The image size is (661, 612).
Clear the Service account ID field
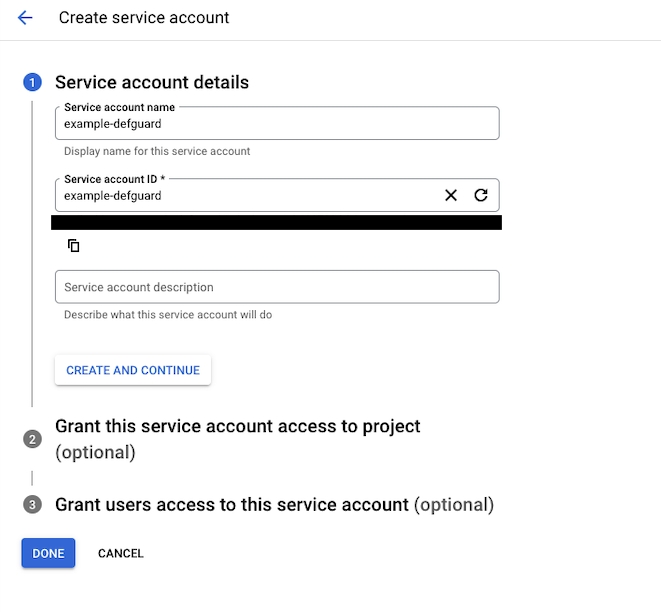pos(451,195)
